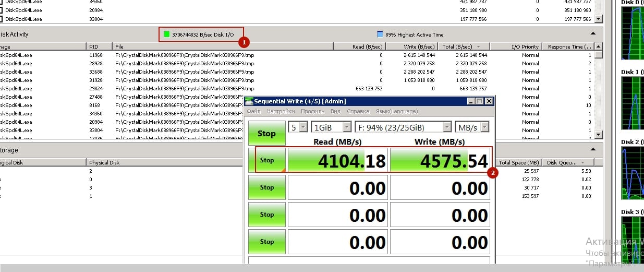Click the Disk Activity section header label
Viewport: 644px width, 272px height.
point(14,34)
